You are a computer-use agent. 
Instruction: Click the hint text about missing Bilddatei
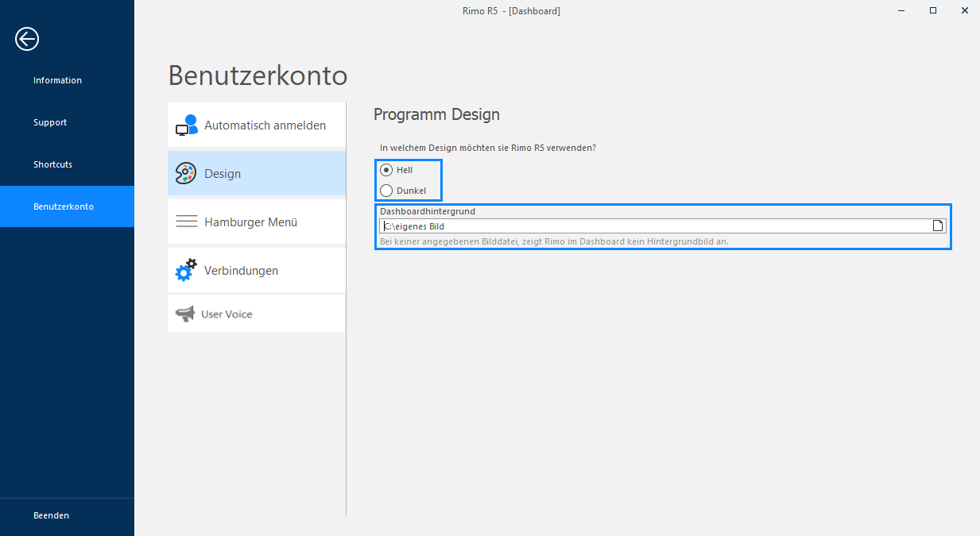[554, 241]
